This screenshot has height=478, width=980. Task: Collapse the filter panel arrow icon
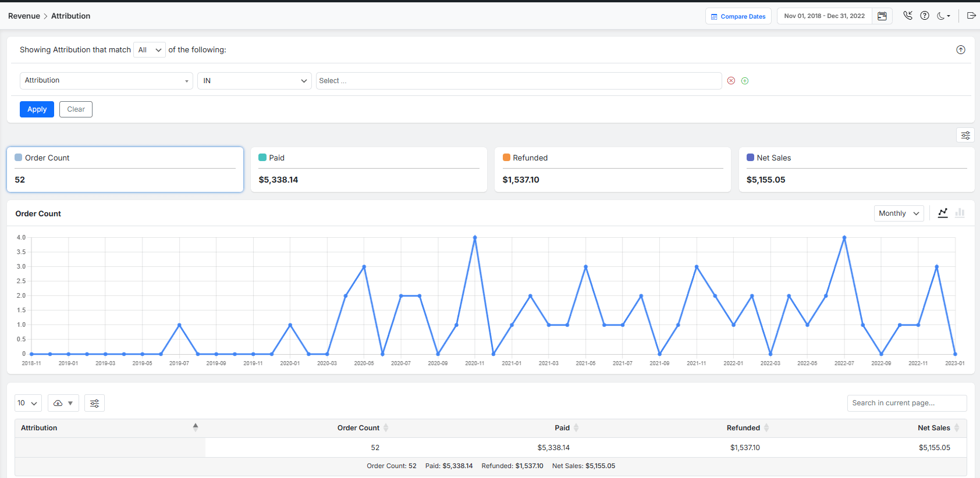(960, 50)
